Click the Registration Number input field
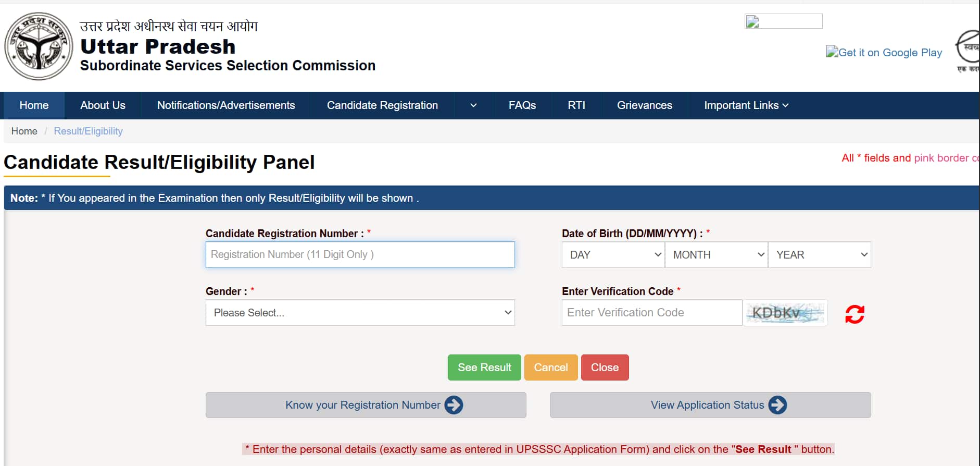 coord(360,254)
